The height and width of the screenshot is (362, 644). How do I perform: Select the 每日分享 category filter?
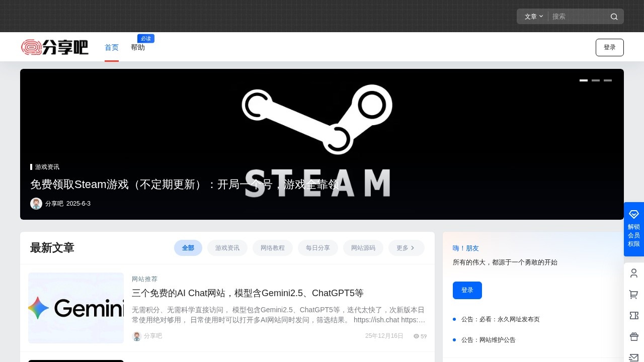[318, 248]
